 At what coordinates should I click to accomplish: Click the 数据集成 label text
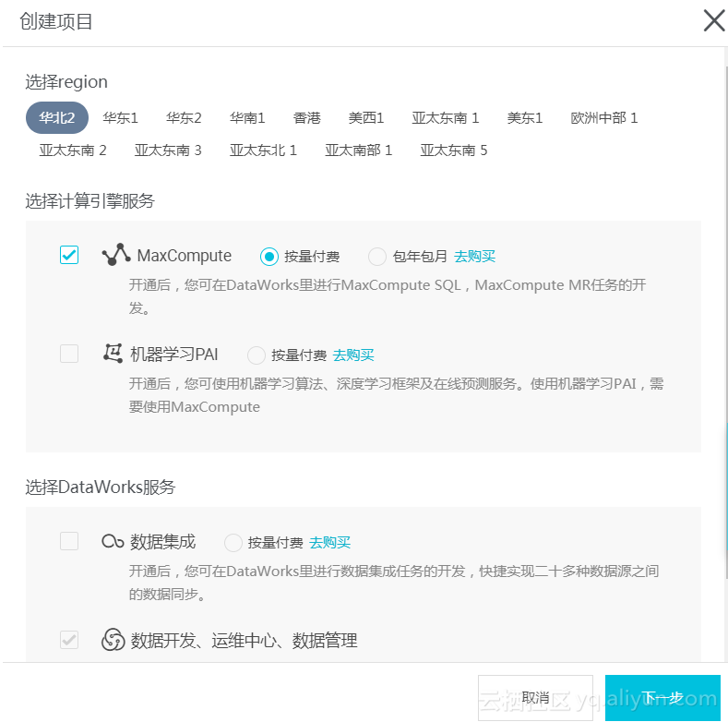163,542
